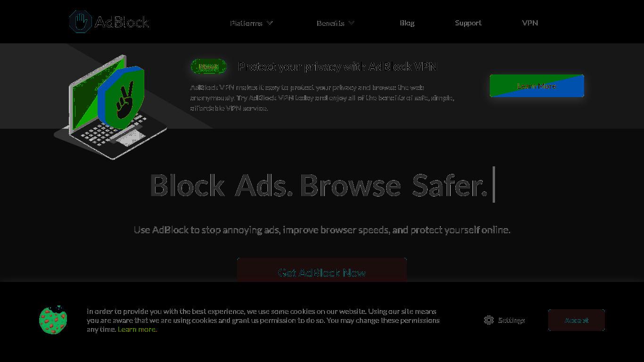Image resolution: width=644 pixels, height=362 pixels.
Task: Click the AdBlock hand logo icon
Action: [x=80, y=22]
